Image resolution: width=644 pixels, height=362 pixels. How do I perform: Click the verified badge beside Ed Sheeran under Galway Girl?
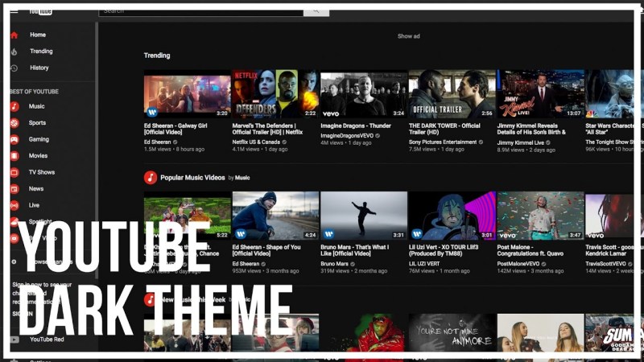pyautogui.click(x=175, y=142)
